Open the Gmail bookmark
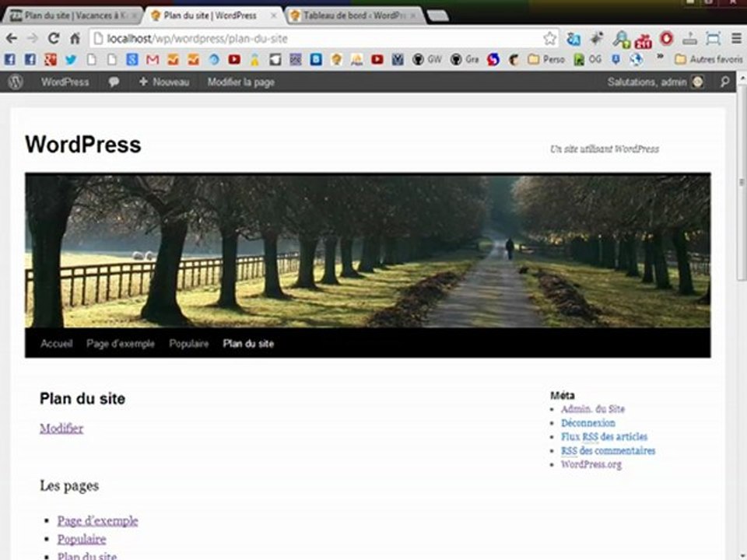 tap(153, 60)
